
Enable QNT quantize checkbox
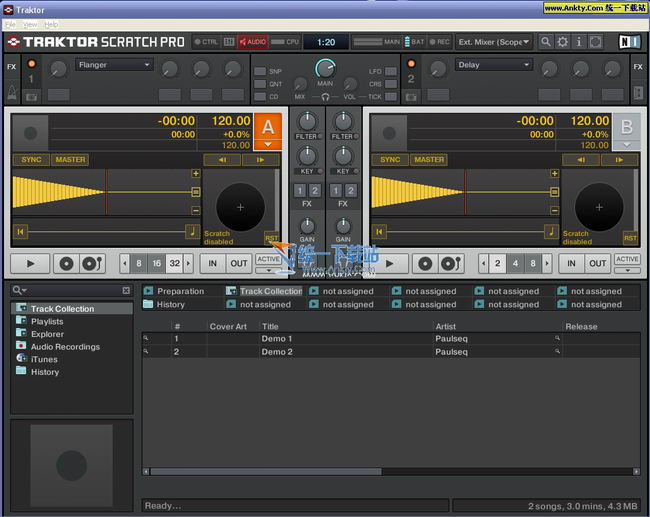coord(260,84)
